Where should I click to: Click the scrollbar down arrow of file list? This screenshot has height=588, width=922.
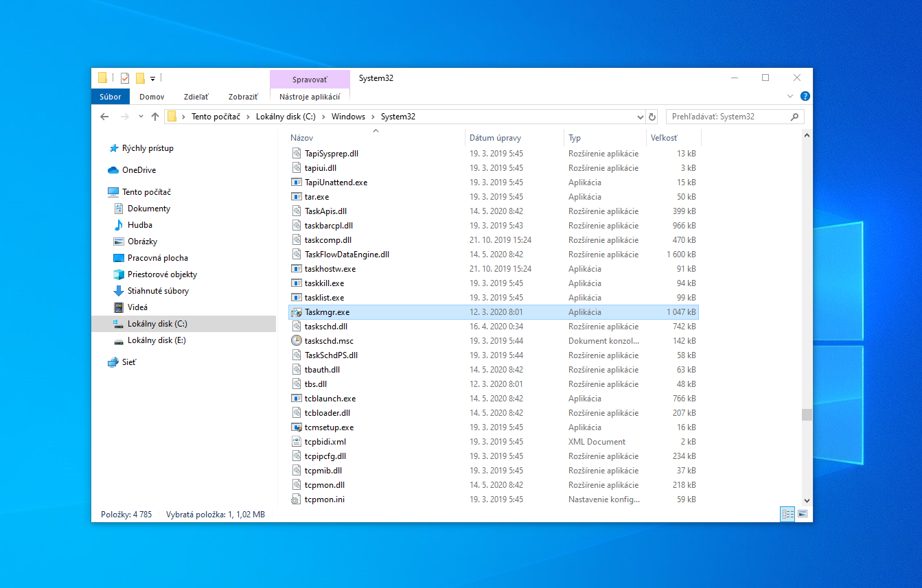(x=807, y=501)
